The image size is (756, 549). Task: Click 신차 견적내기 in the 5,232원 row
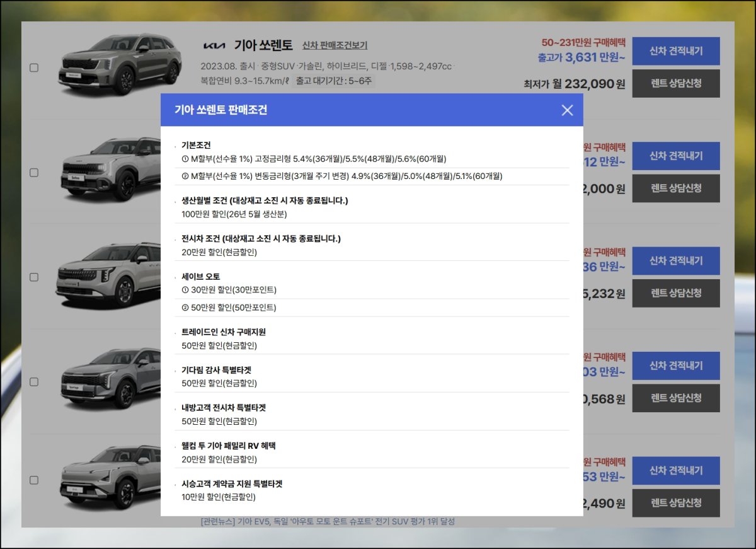676,260
